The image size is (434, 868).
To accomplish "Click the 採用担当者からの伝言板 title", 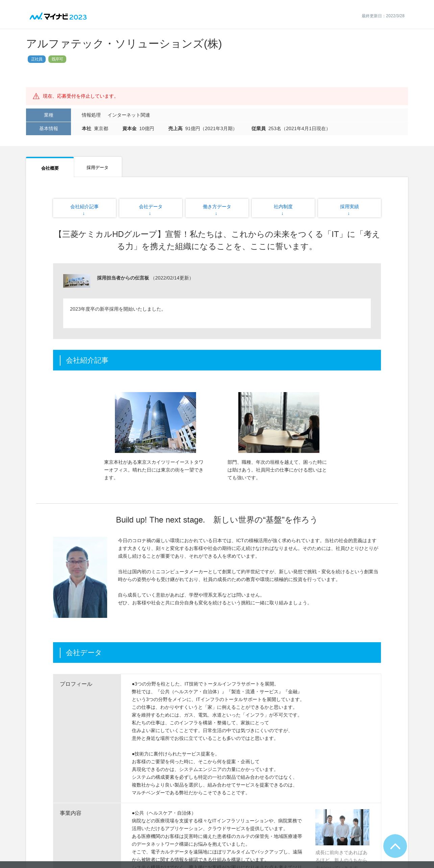I will 123,278.
